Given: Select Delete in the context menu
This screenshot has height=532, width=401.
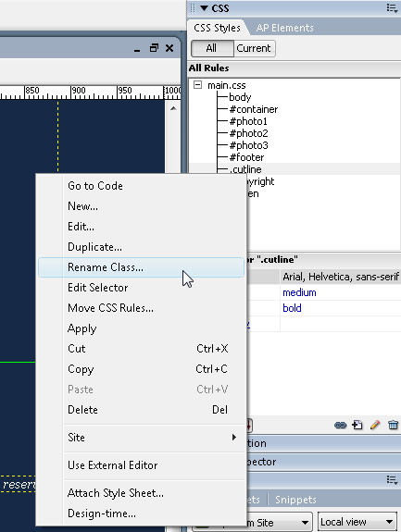Looking at the screenshot, I should pyautogui.click(x=141, y=410).
